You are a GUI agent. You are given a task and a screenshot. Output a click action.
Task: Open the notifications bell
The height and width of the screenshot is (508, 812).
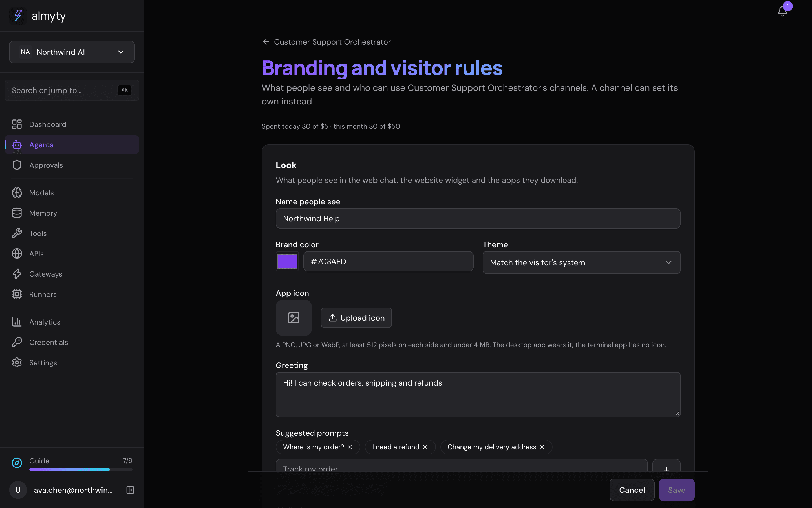click(782, 11)
